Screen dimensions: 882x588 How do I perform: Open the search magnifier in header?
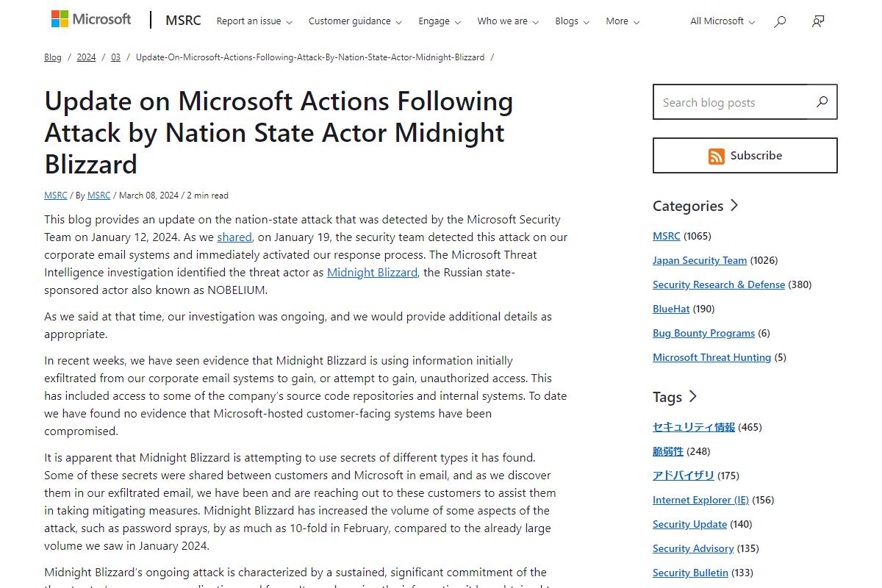pyautogui.click(x=780, y=21)
